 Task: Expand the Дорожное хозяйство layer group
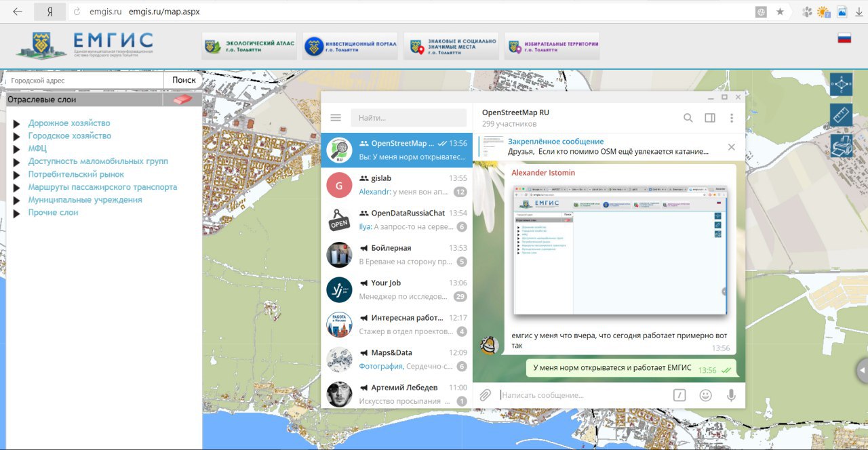(x=17, y=123)
